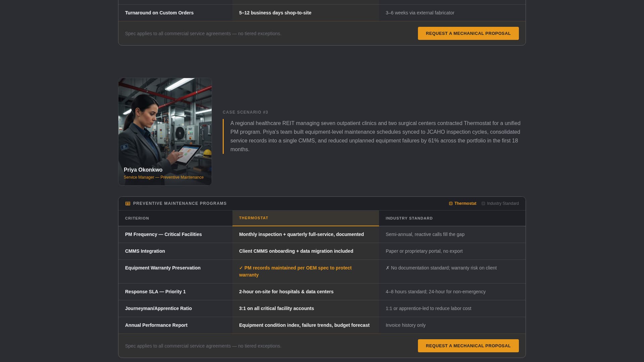Select the Thermostat column header
The height and width of the screenshot is (362, 644).
pyautogui.click(x=306, y=218)
